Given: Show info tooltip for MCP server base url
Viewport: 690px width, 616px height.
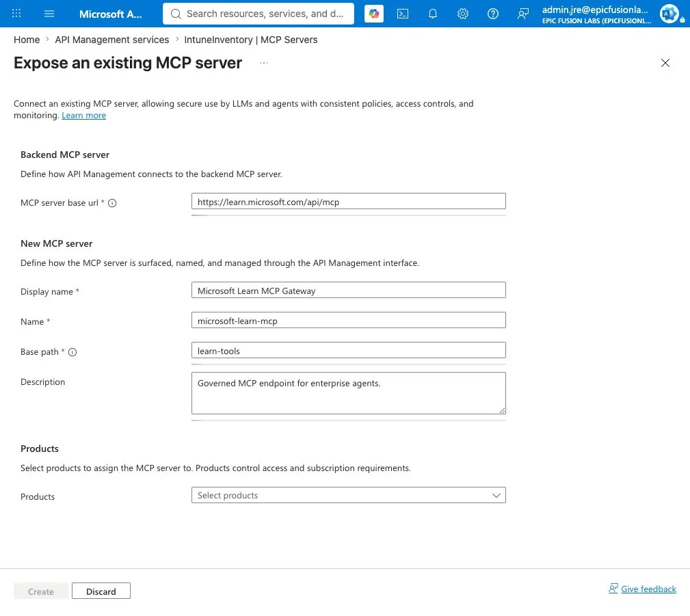Looking at the screenshot, I should click(x=112, y=203).
